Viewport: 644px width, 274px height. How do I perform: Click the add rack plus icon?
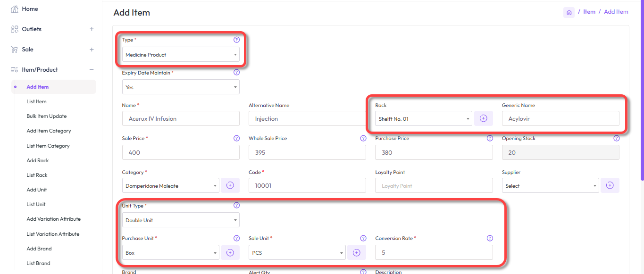click(483, 119)
